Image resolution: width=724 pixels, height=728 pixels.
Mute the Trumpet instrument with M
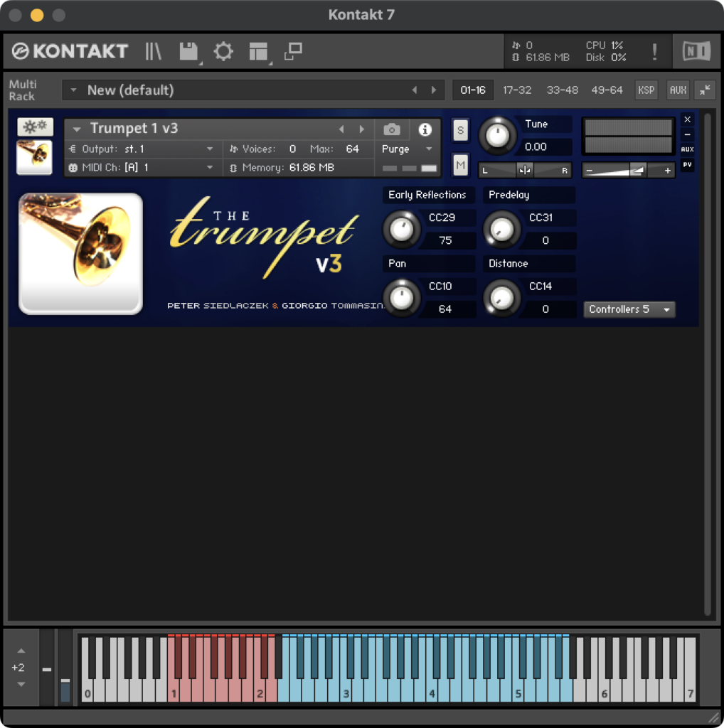(x=460, y=165)
